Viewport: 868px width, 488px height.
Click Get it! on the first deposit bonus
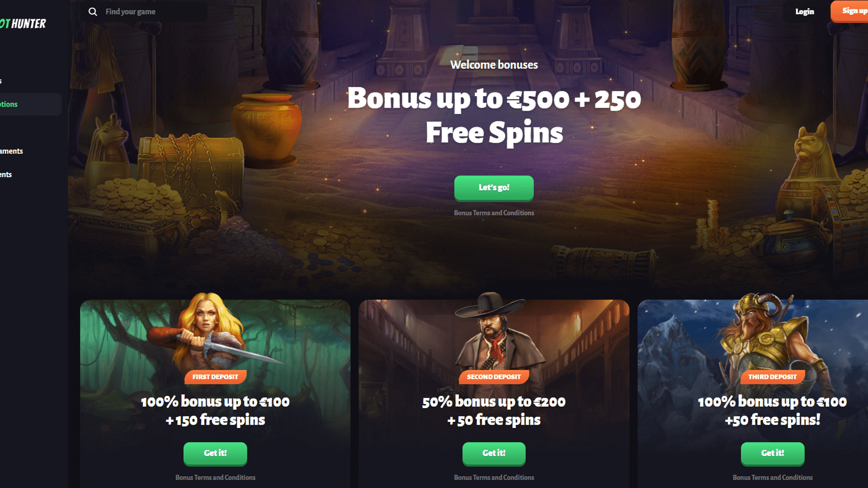click(x=215, y=453)
